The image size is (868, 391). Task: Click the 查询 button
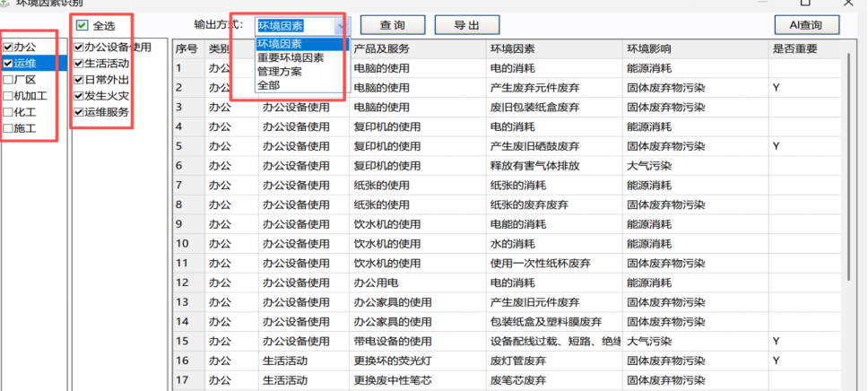tap(393, 25)
